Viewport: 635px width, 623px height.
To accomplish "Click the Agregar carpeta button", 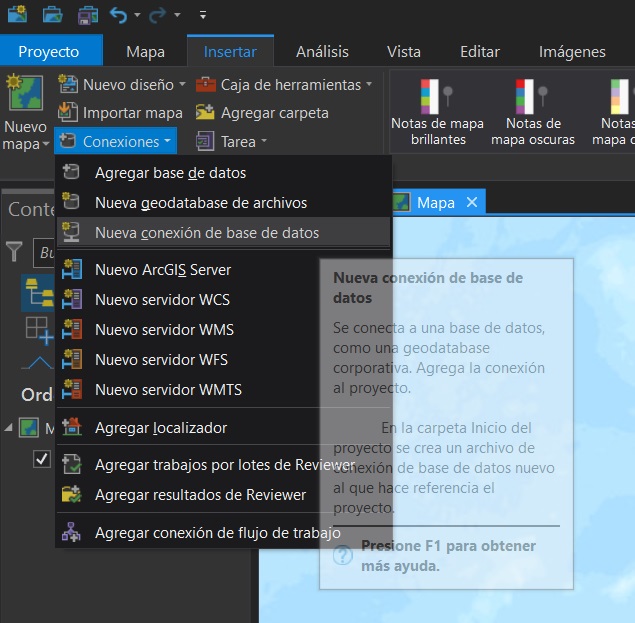I will (x=262, y=113).
